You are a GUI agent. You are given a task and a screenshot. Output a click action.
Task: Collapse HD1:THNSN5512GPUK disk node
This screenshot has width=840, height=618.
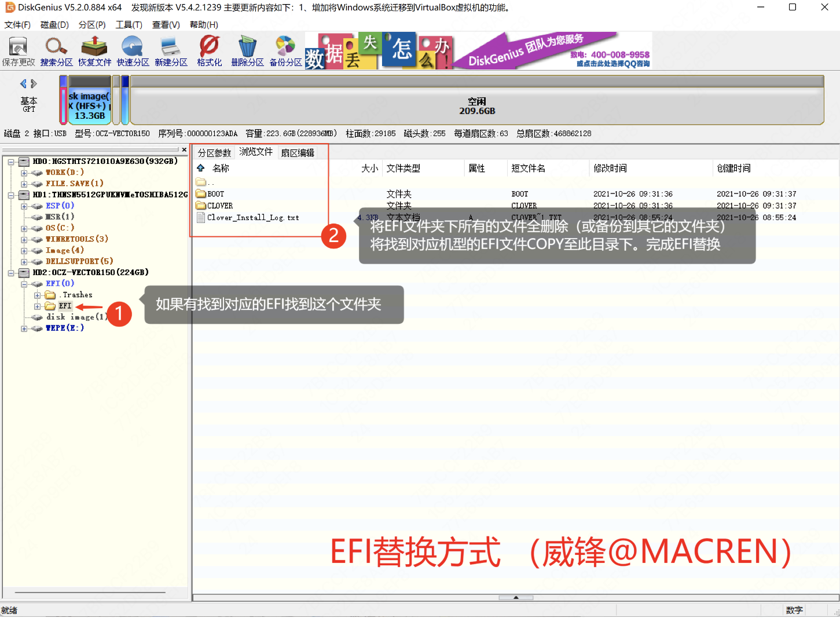(x=11, y=195)
